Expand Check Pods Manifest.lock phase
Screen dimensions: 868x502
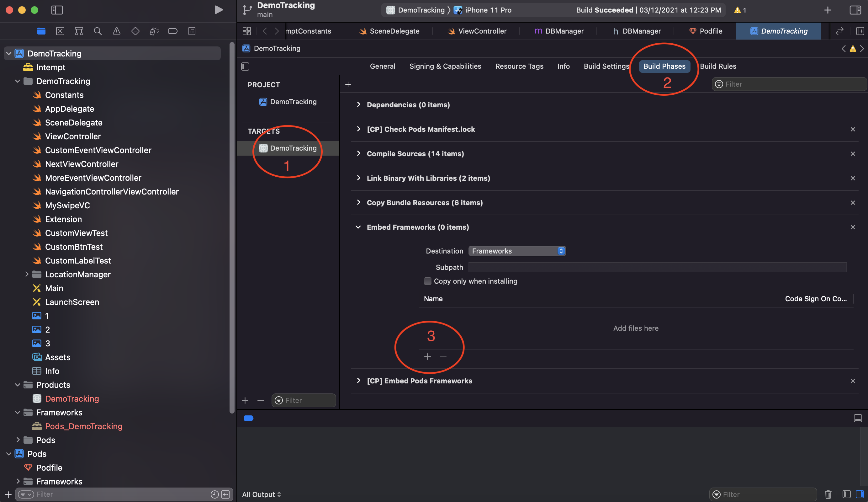click(x=358, y=129)
